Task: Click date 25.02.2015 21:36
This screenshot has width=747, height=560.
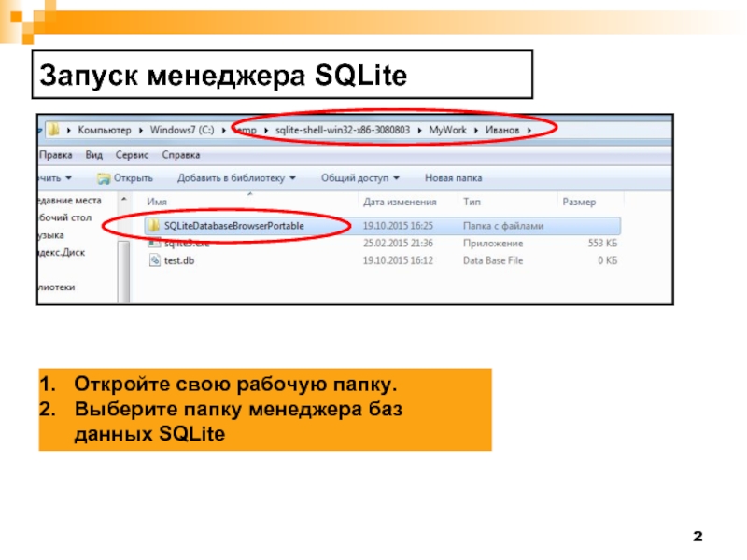Action: click(398, 244)
